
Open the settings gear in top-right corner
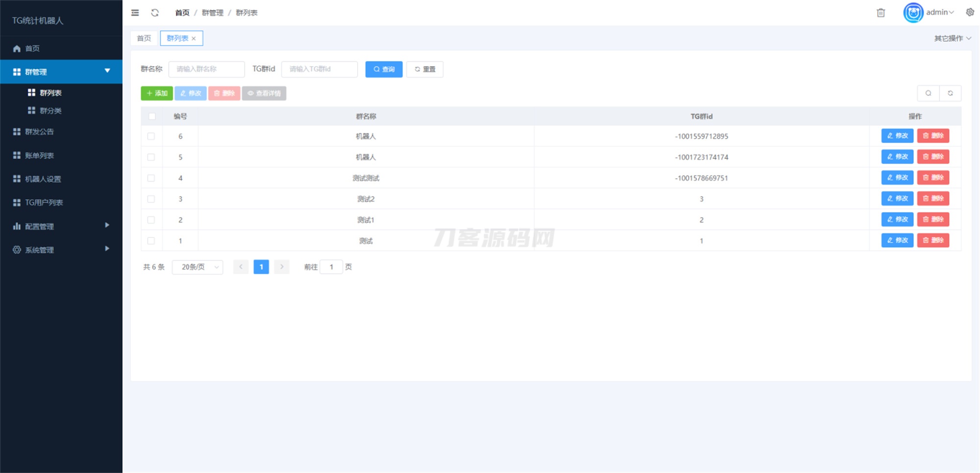coord(970,12)
